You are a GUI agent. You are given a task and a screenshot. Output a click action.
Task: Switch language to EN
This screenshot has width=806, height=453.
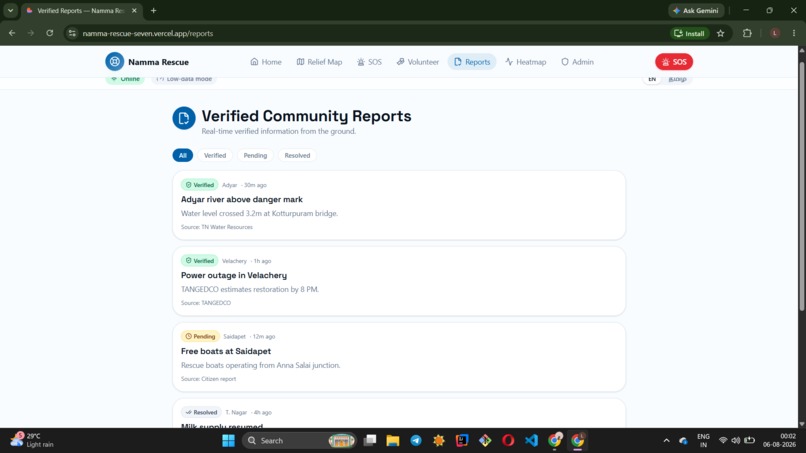point(652,79)
